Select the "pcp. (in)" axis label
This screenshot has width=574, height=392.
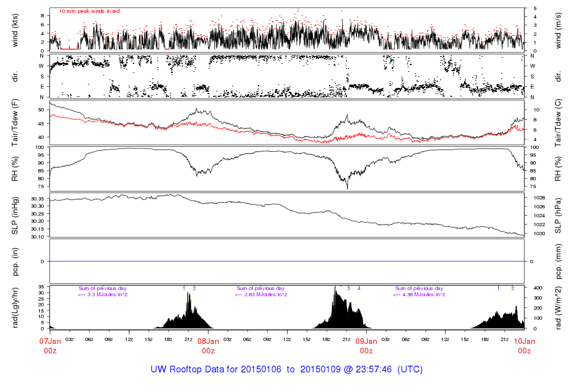(16, 262)
